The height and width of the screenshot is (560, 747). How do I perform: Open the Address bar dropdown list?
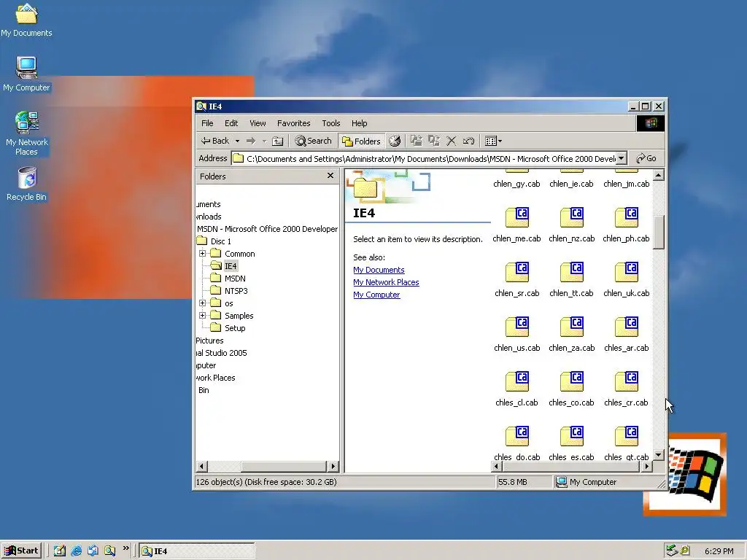(622, 158)
